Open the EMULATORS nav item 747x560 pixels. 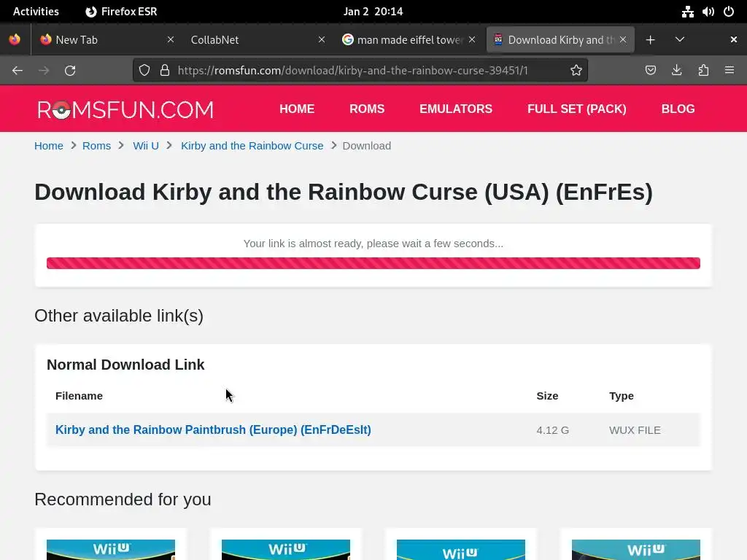[456, 109]
